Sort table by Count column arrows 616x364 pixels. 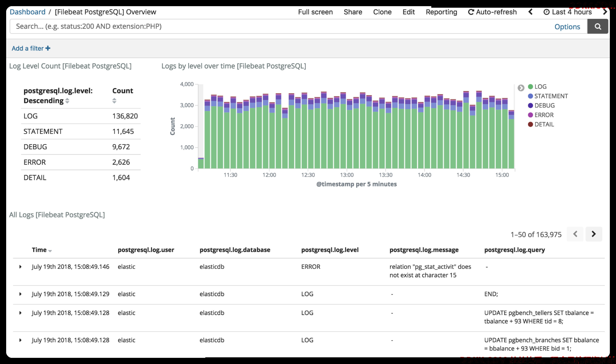(x=114, y=101)
